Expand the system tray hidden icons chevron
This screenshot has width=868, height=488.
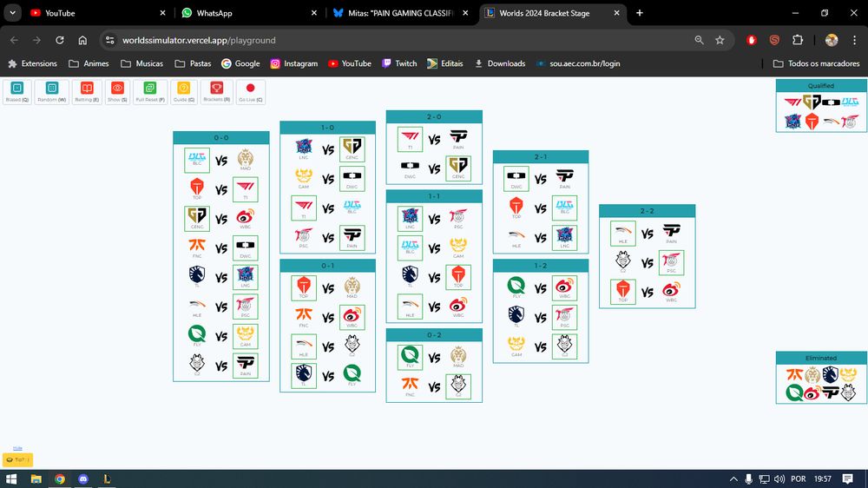pyautogui.click(x=733, y=478)
